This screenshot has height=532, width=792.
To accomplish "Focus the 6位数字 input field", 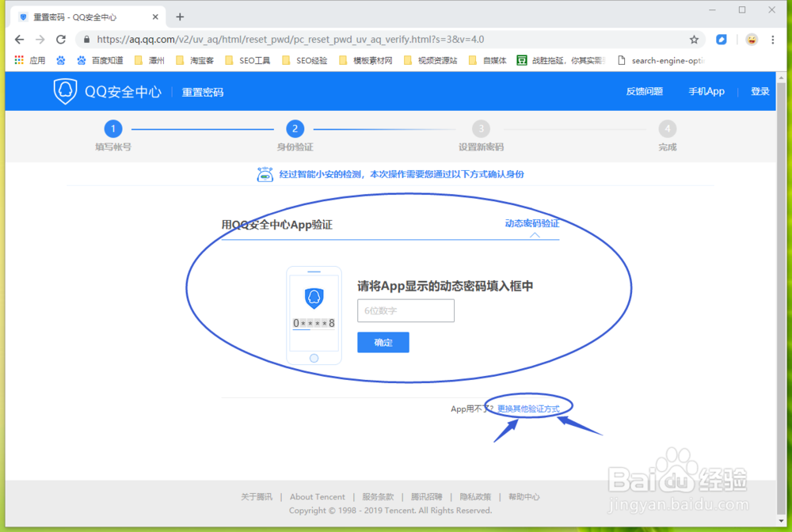I will coord(406,310).
